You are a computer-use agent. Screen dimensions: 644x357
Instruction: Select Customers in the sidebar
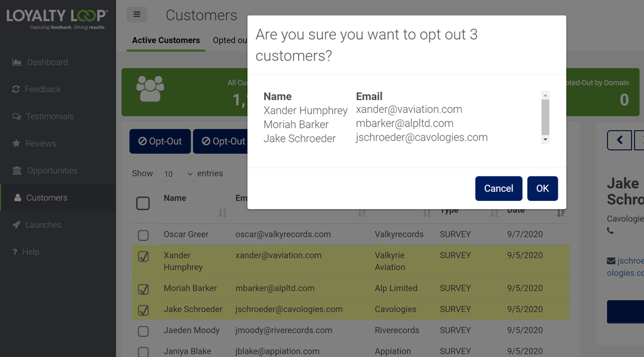click(x=58, y=198)
